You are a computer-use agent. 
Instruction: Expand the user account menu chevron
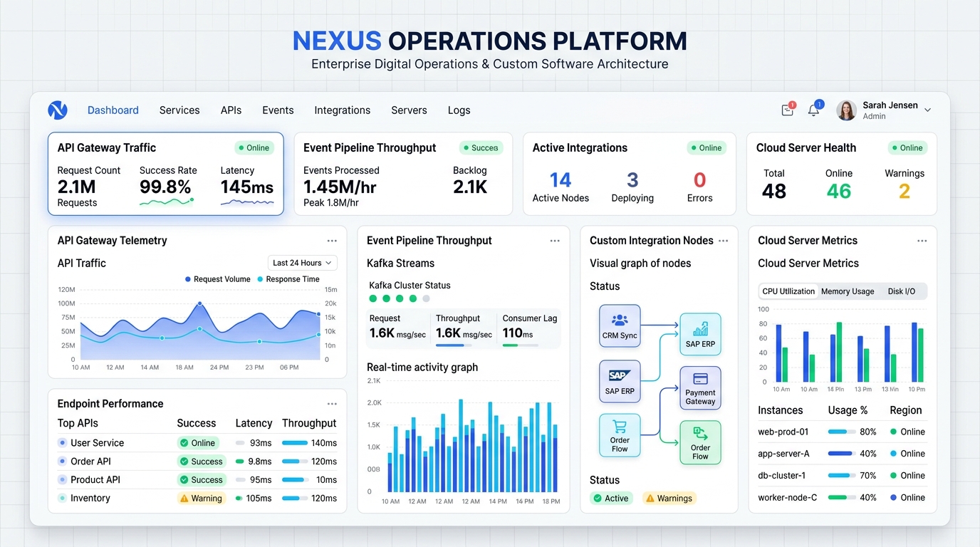[927, 110]
